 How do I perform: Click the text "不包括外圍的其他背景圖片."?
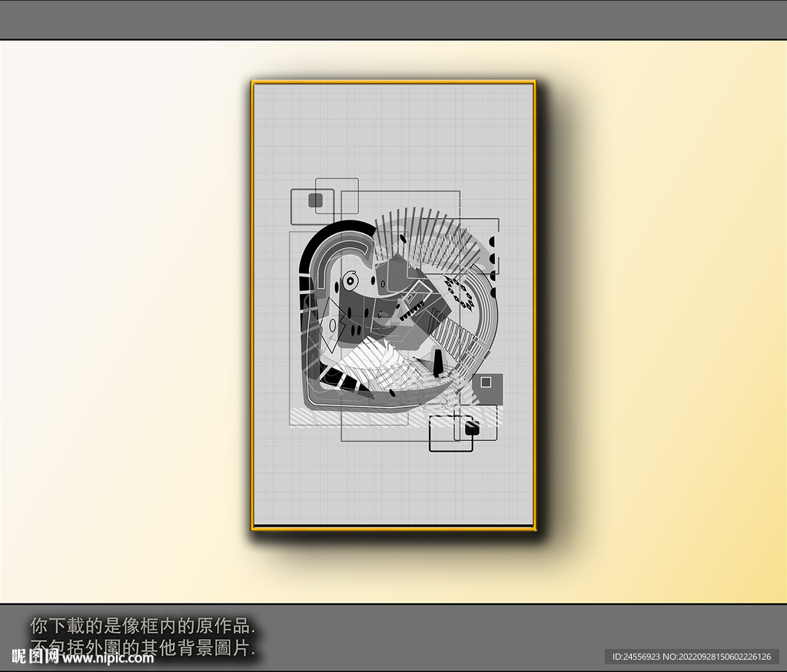(x=143, y=648)
